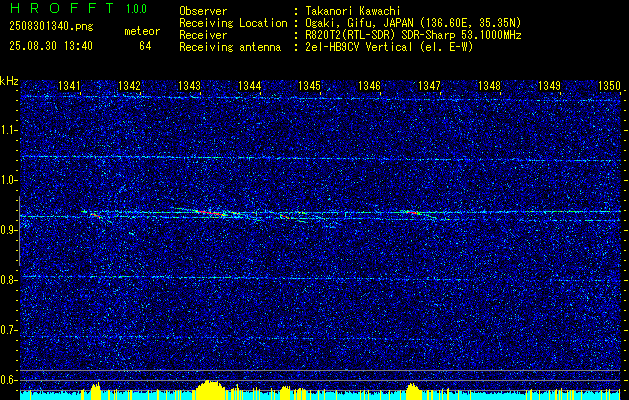The image size is (629, 400).
Task: Click the Receiving Location label
Action: [233, 23]
